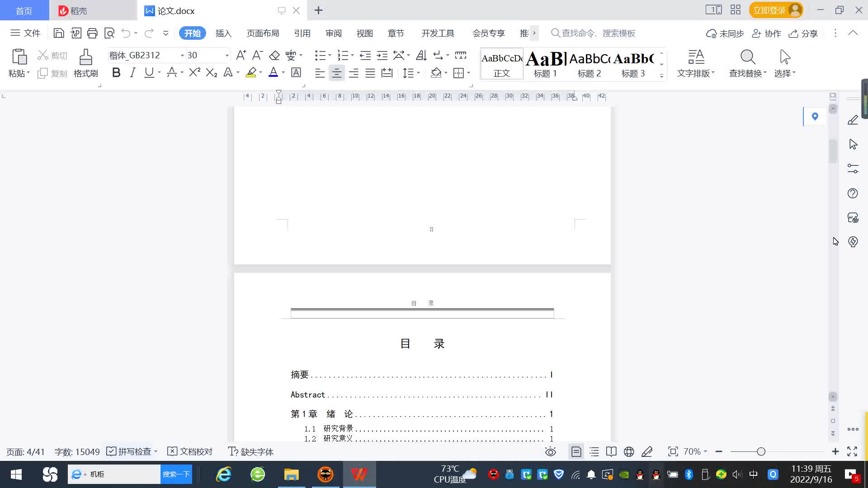Toggle bold formatting
The height and width of the screenshot is (488, 868).
[x=116, y=73]
